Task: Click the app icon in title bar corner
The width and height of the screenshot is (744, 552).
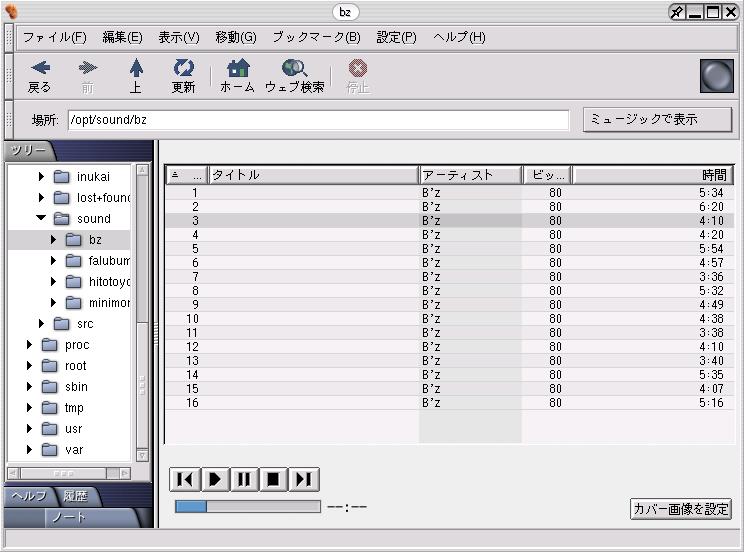Action: pos(10,11)
